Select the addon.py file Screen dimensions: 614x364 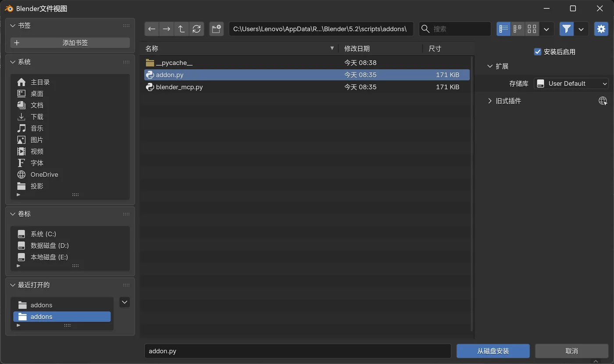click(x=307, y=75)
